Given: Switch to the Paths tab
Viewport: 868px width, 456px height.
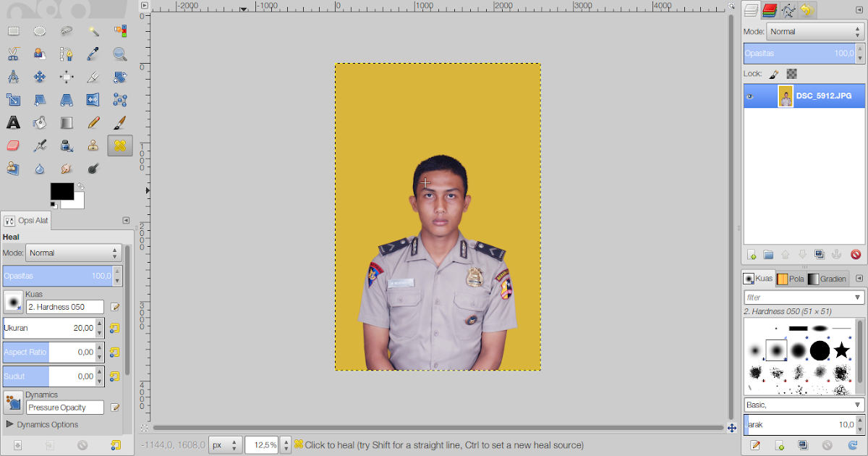Looking at the screenshot, I should pos(788,9).
